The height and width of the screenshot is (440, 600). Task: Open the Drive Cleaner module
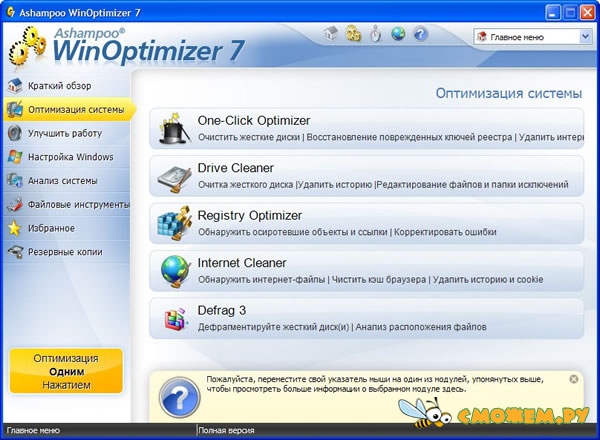tap(367, 176)
